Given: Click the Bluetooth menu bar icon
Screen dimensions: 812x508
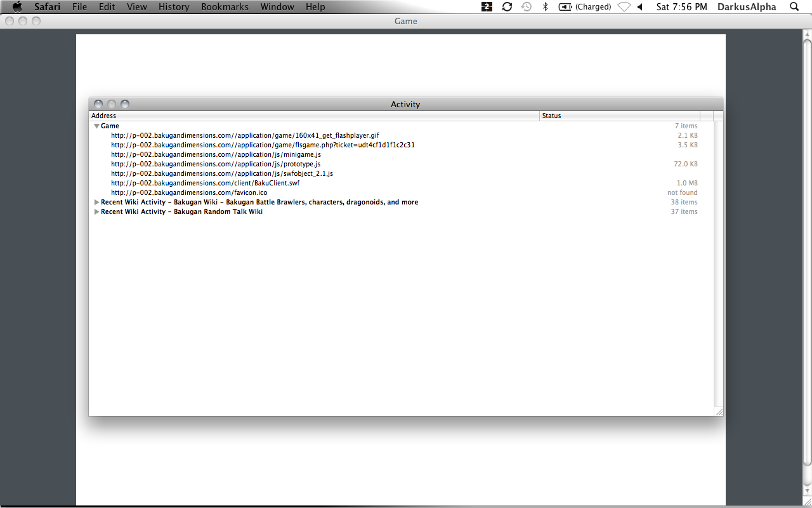Looking at the screenshot, I should (544, 7).
